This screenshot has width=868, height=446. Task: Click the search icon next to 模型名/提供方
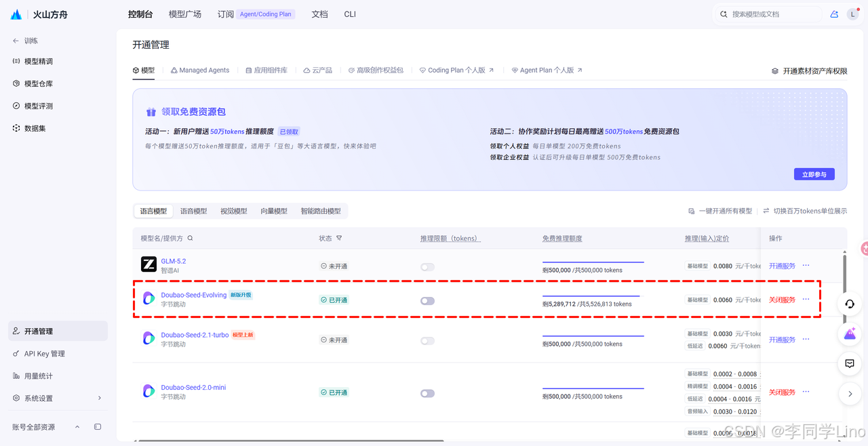coord(190,239)
